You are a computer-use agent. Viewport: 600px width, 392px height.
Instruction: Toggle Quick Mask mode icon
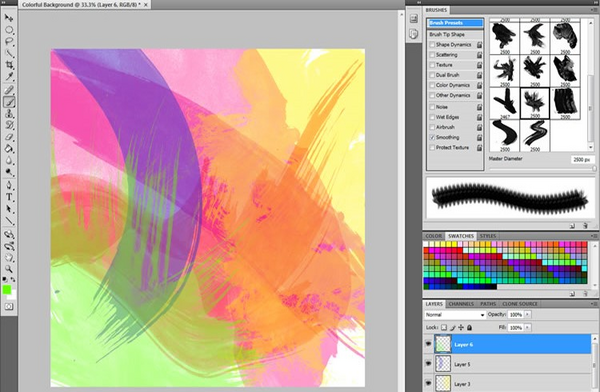(9, 307)
